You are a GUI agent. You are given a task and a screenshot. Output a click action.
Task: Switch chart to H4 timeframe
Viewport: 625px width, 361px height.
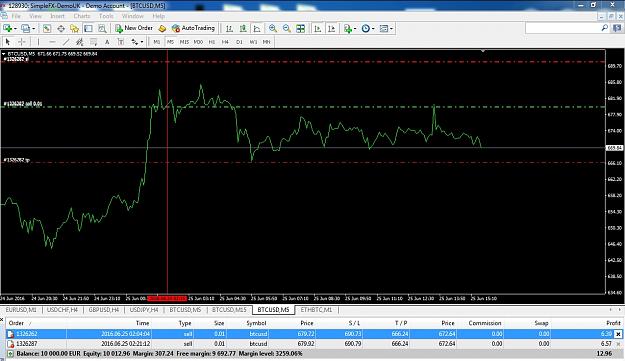click(x=226, y=42)
